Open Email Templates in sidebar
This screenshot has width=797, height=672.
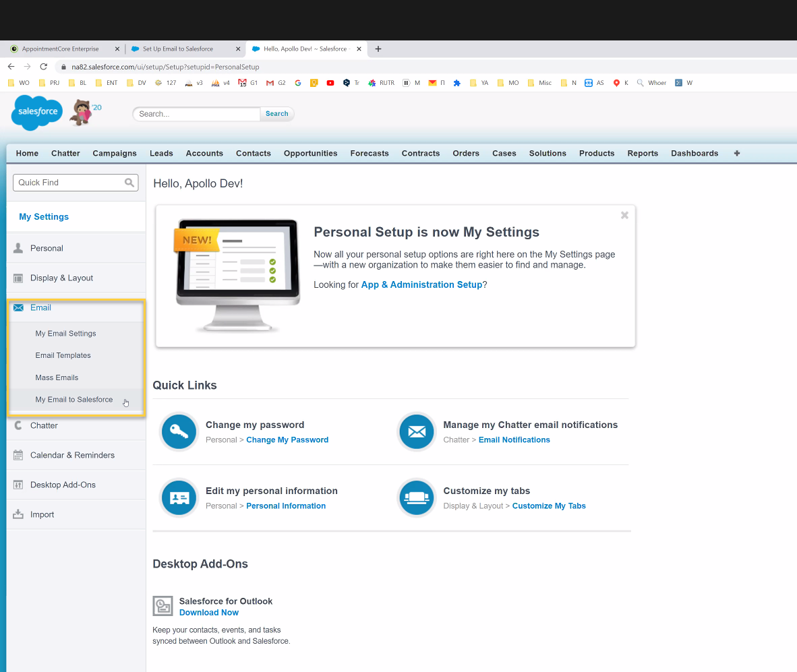point(63,356)
